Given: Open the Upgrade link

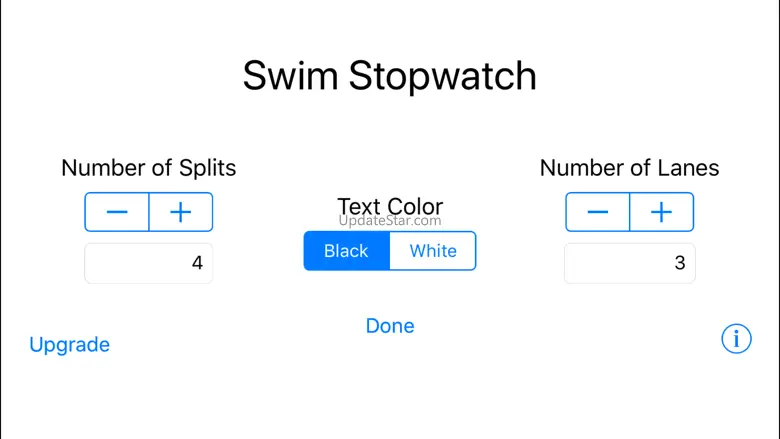Looking at the screenshot, I should (69, 345).
